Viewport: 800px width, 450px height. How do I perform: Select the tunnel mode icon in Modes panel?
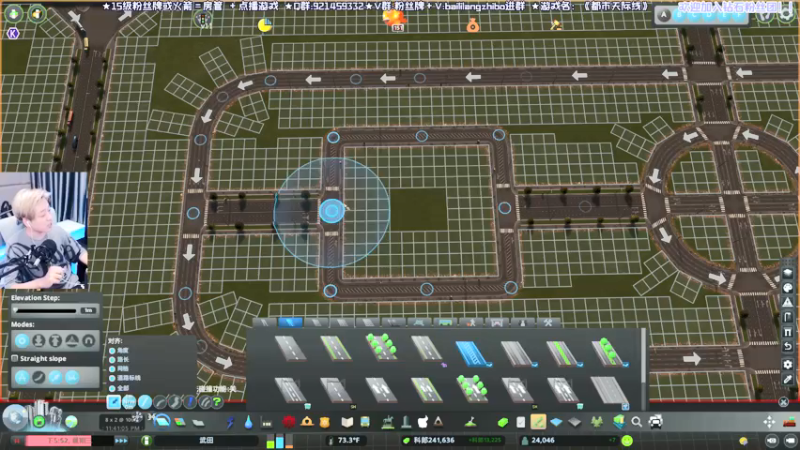point(89,340)
